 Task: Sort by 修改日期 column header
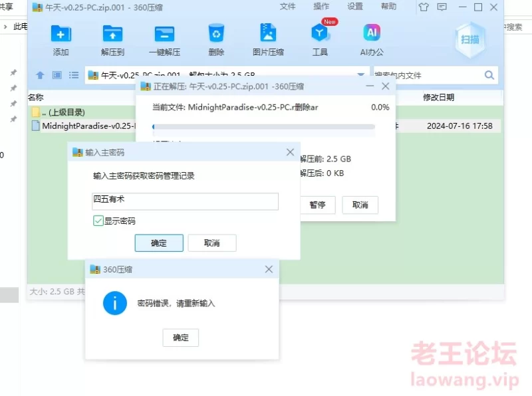click(x=438, y=97)
